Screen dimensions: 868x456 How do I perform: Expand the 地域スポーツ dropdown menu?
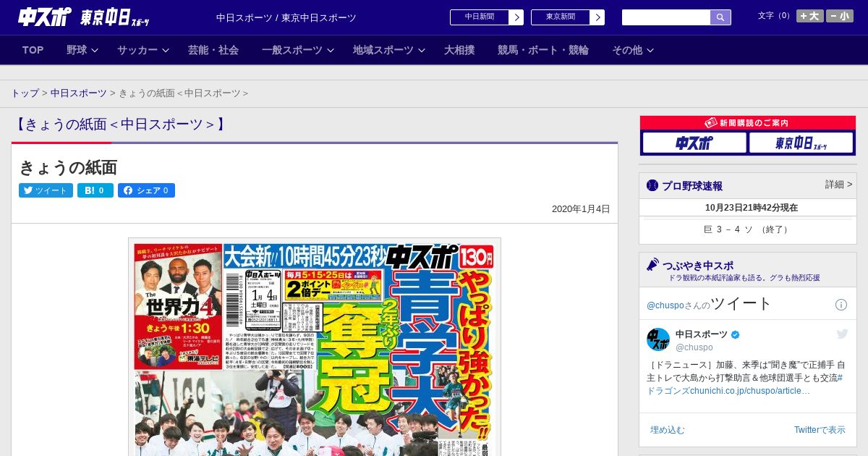[x=389, y=50]
